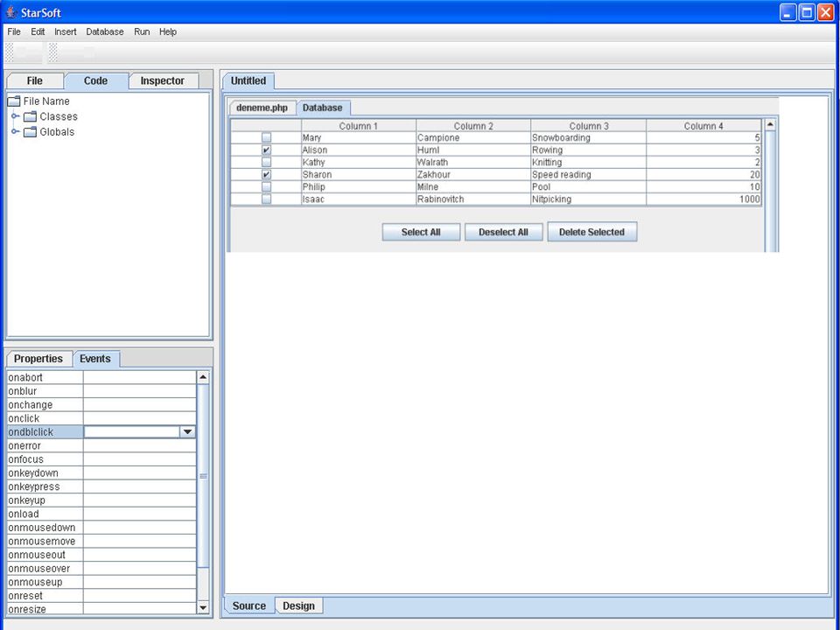840x630 pixels.
Task: Click the Column 3 table header
Action: pyautogui.click(x=589, y=126)
